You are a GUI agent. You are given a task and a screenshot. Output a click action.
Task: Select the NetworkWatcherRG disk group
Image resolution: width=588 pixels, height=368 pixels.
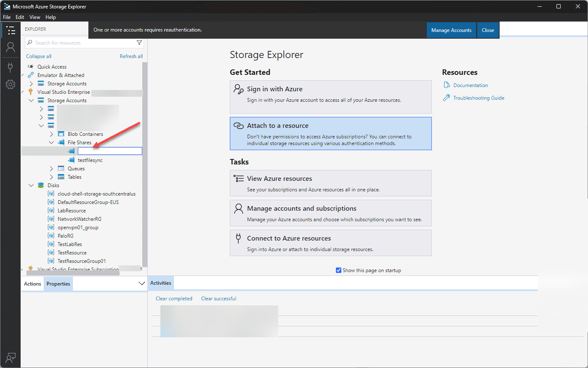point(80,219)
